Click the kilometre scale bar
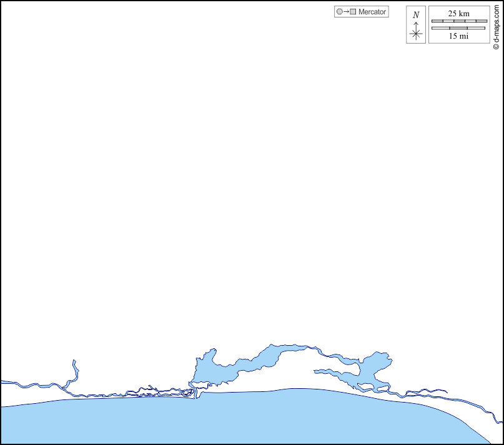Screen dimensions: 504x445 click(459, 21)
